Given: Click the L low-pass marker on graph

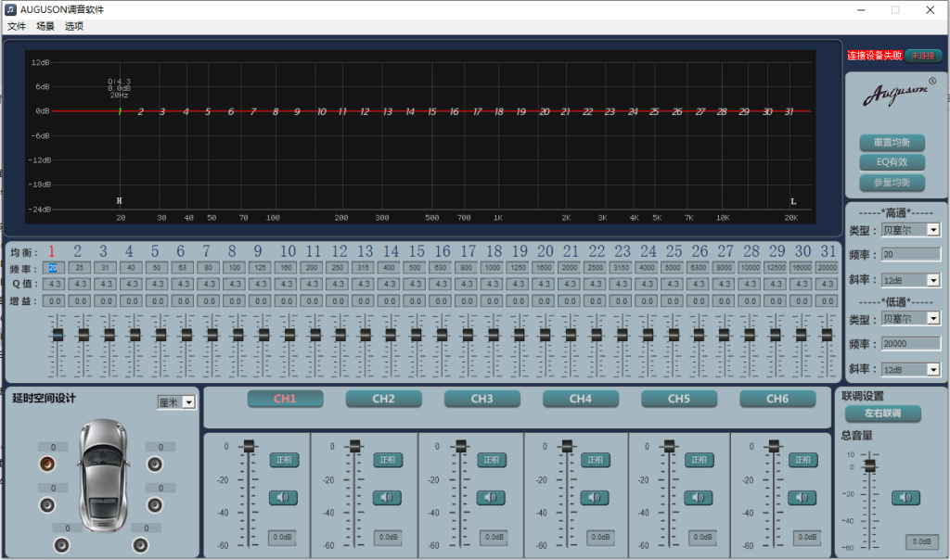Looking at the screenshot, I should tap(793, 201).
